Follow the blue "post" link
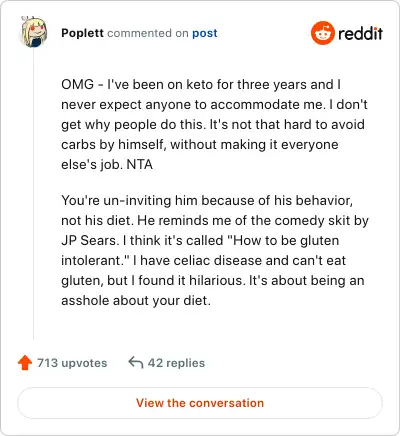The image size is (400, 436). (x=205, y=33)
